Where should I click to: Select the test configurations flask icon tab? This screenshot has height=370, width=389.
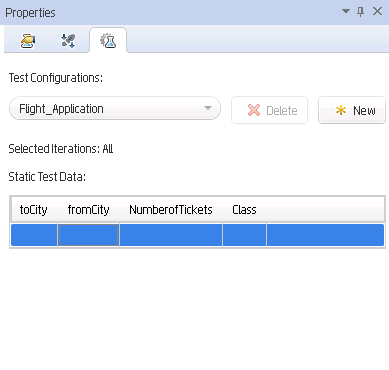108,40
